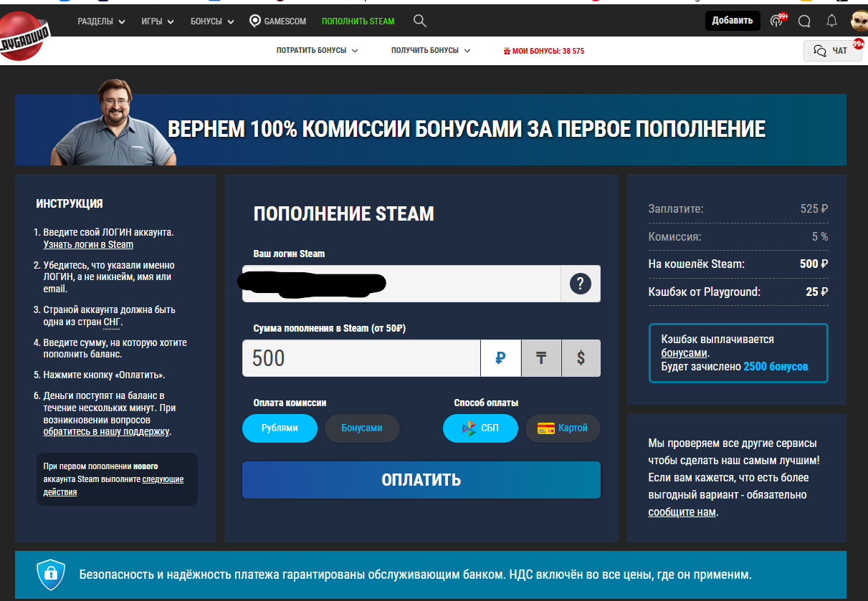Image resolution: width=868 pixels, height=601 pixels.
Task: Click the Steam login help question icon
Action: click(580, 284)
